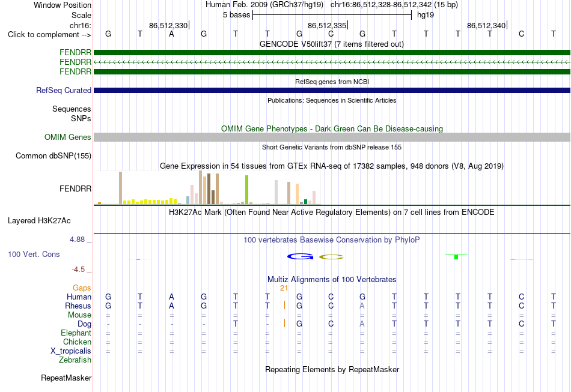Click the hg19 label beside the scale bar
Screen dimensions: 571x392
(426, 15)
